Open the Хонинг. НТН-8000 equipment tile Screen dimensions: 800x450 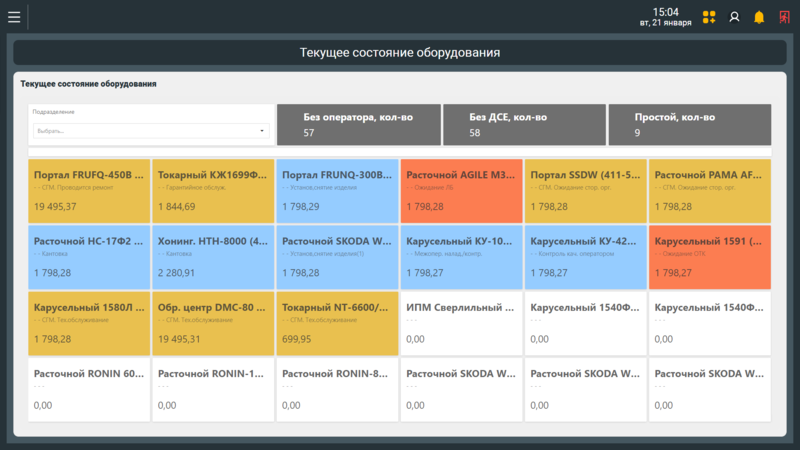coord(213,256)
